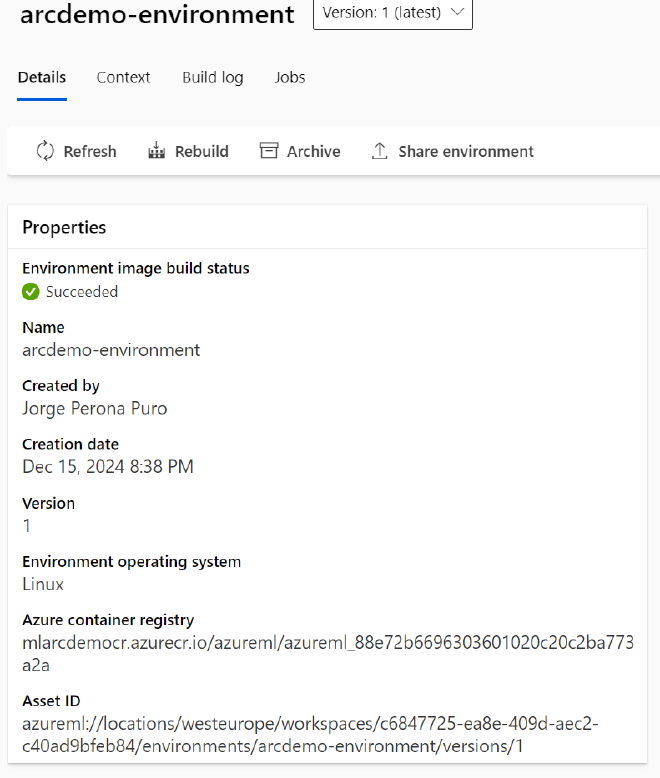Click the mlarcdemocr.azurecr.io registry path
Image resolution: width=660 pixels, height=778 pixels.
pyautogui.click(x=328, y=654)
